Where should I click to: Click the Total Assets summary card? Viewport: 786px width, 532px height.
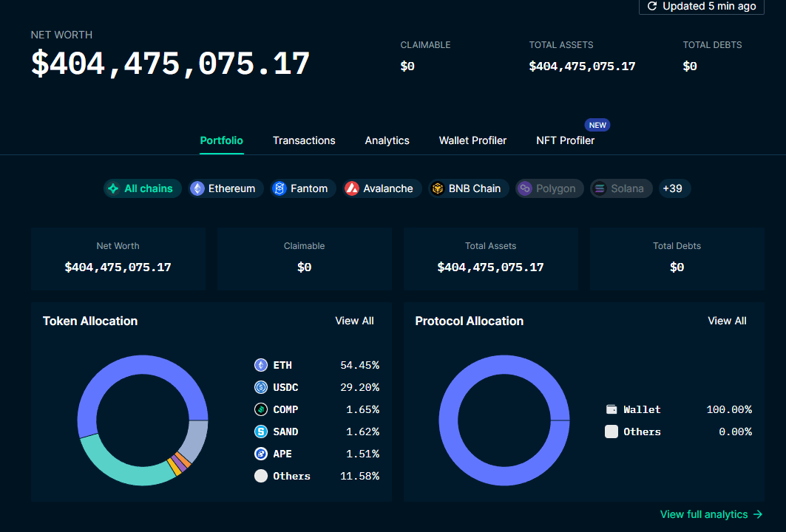(491, 259)
